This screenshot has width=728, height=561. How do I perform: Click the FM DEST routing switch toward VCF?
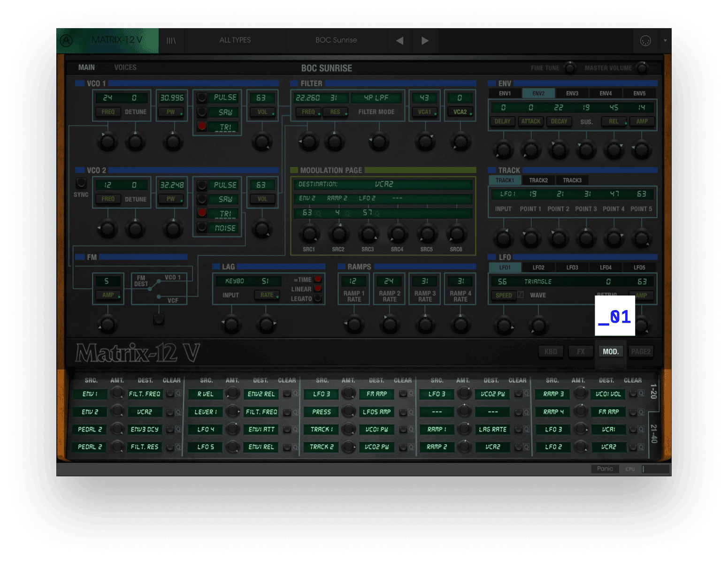coord(160,296)
